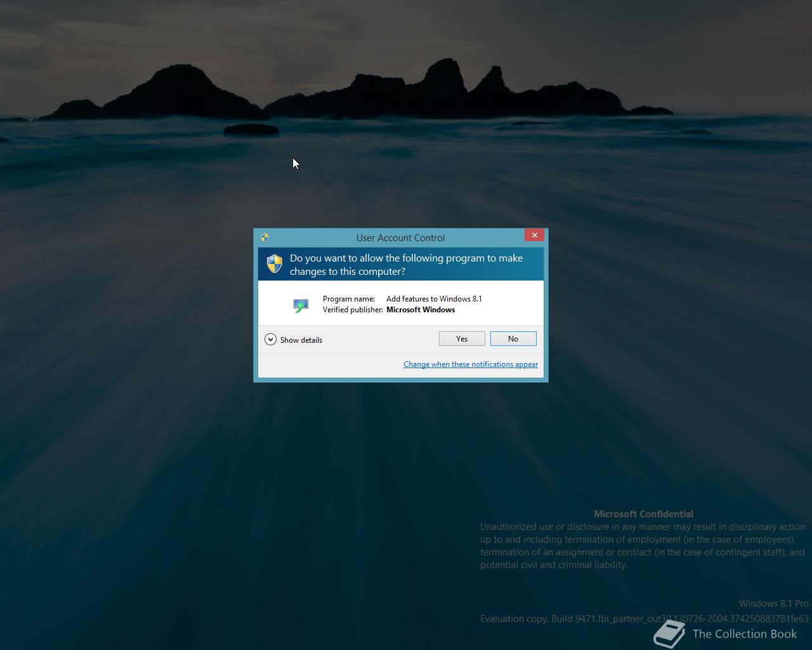Open 'Change when these notifications appear' link
The height and width of the screenshot is (650, 812).
pos(471,364)
